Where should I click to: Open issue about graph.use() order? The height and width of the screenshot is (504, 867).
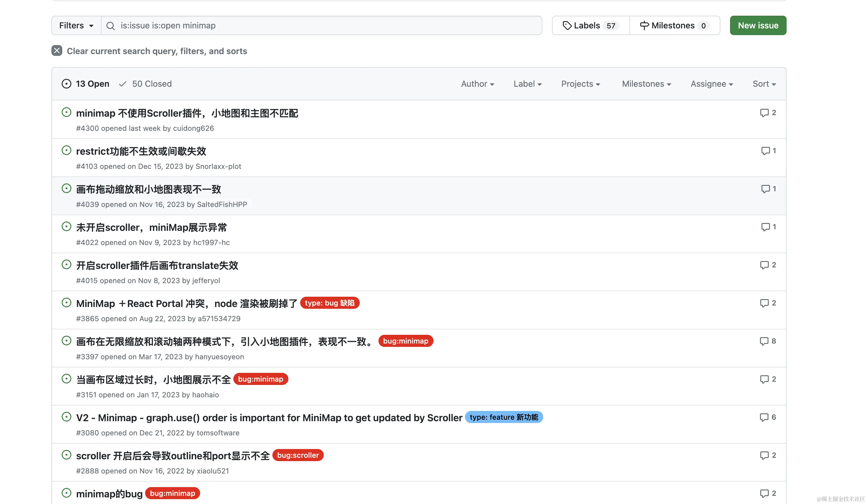point(269,418)
